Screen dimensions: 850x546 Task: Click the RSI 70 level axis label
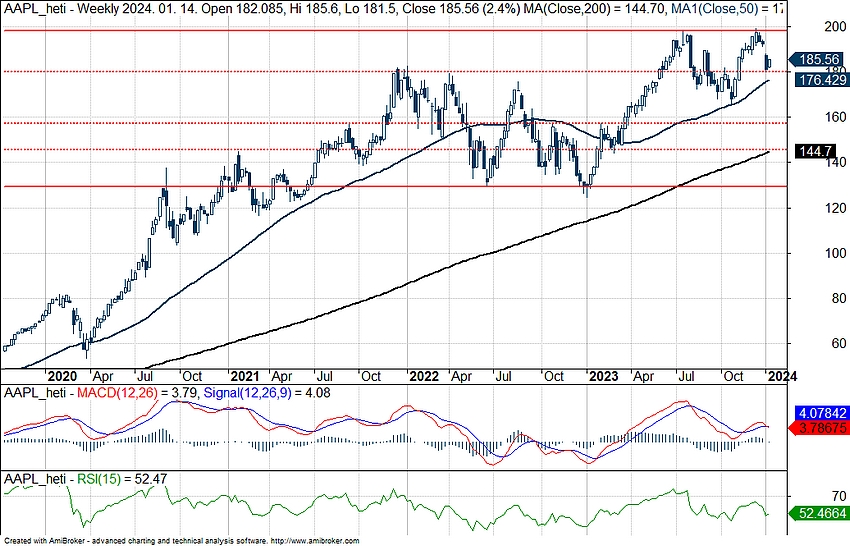(839, 496)
